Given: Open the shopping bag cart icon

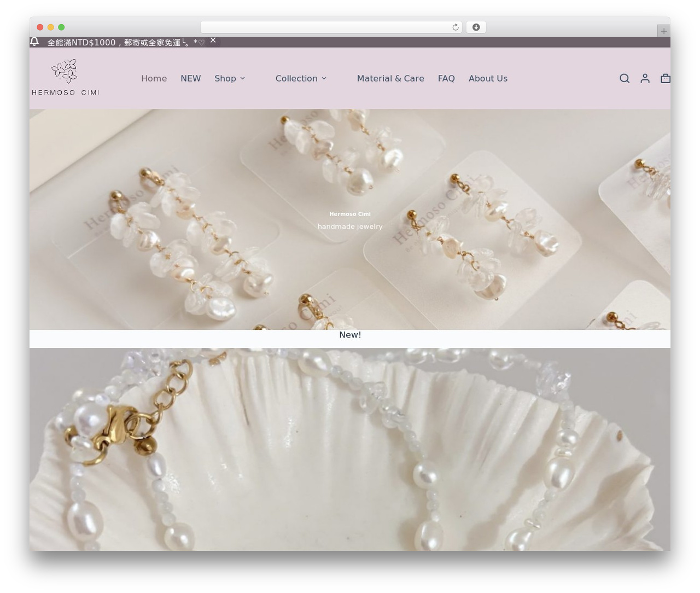Looking at the screenshot, I should (665, 78).
